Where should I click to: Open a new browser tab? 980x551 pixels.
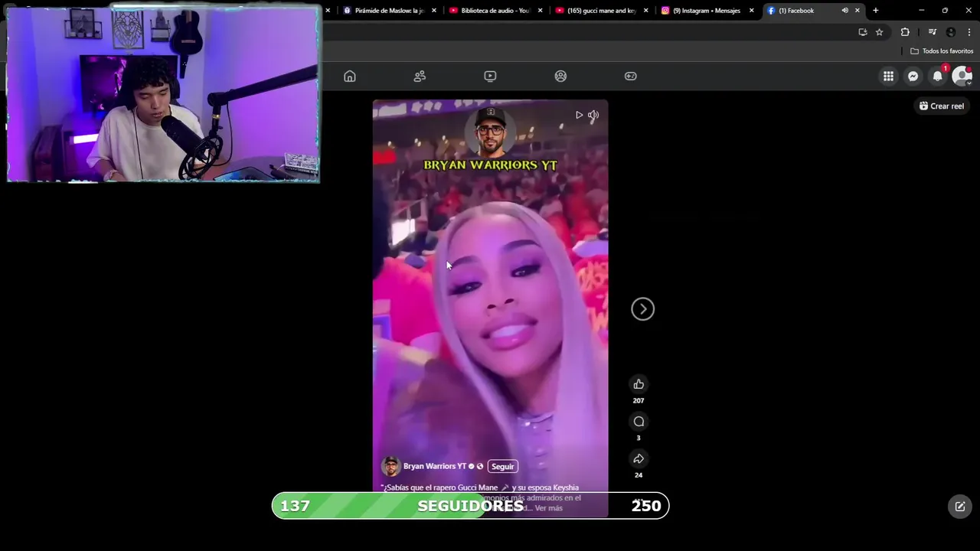point(876,11)
